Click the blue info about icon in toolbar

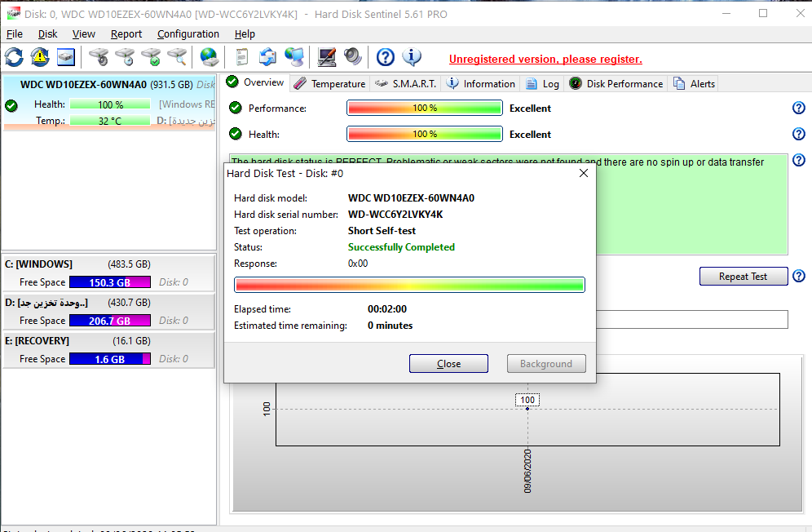pyautogui.click(x=412, y=57)
